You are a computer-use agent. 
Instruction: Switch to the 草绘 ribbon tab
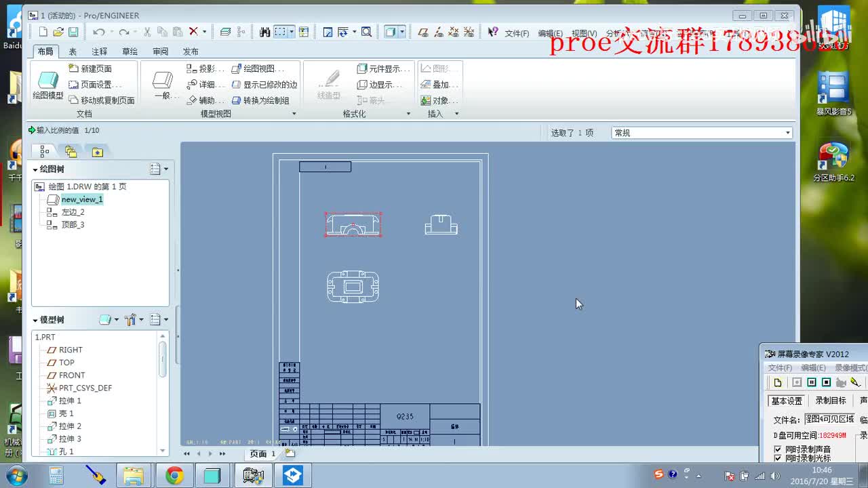[x=130, y=52]
